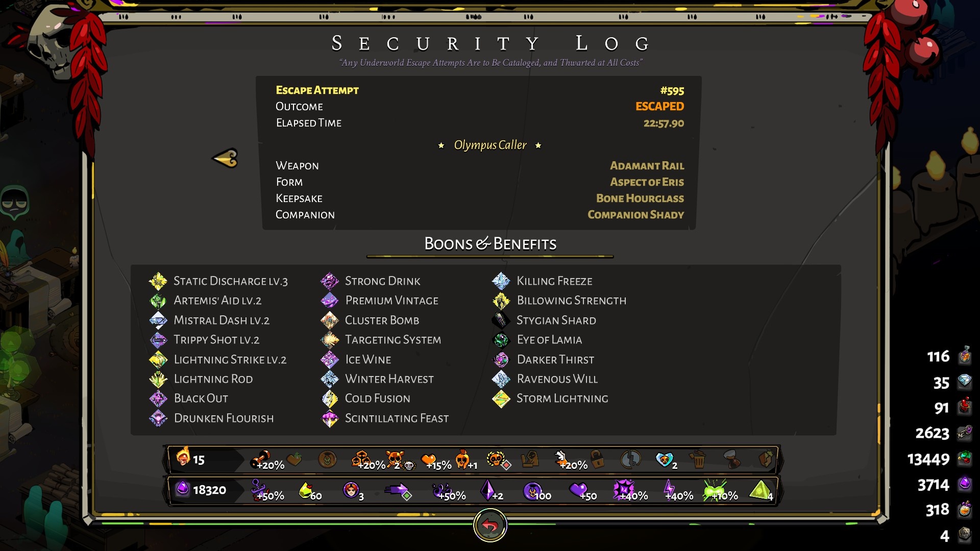The width and height of the screenshot is (980, 551).
Task: Select the Cluster Bomb hammer icon
Action: click(x=330, y=320)
